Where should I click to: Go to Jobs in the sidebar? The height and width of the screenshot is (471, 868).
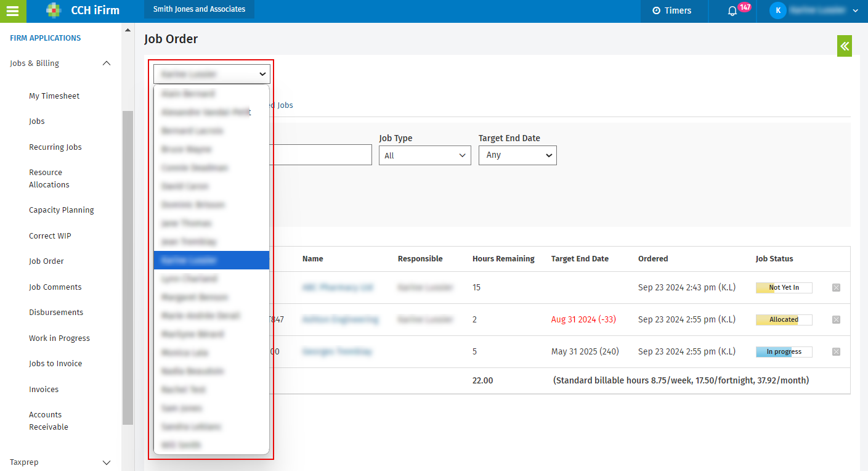[37, 121]
